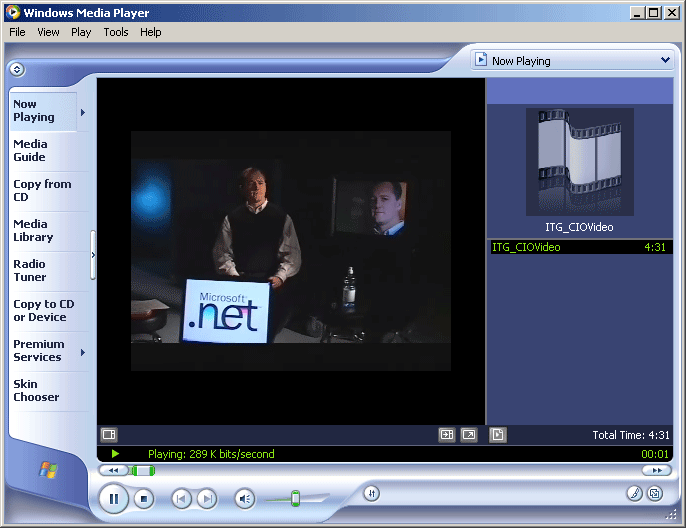Image resolution: width=686 pixels, height=528 pixels.
Task: Click the color chooser brush icon
Action: pyautogui.click(x=634, y=494)
